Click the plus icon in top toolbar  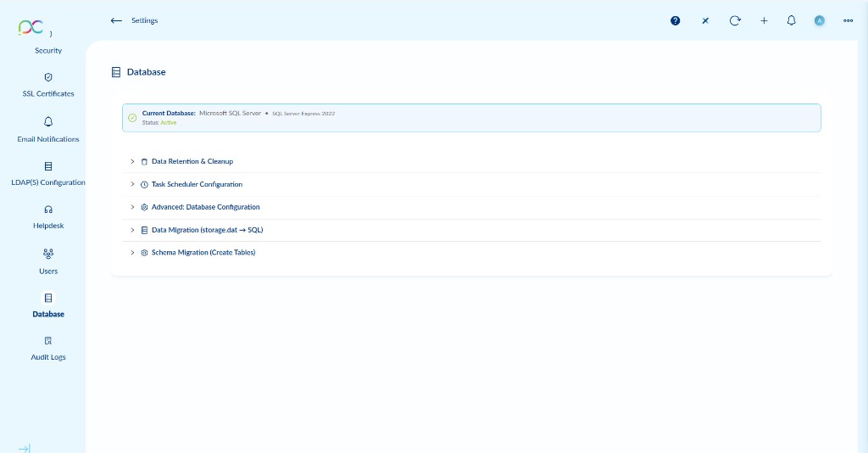click(764, 20)
